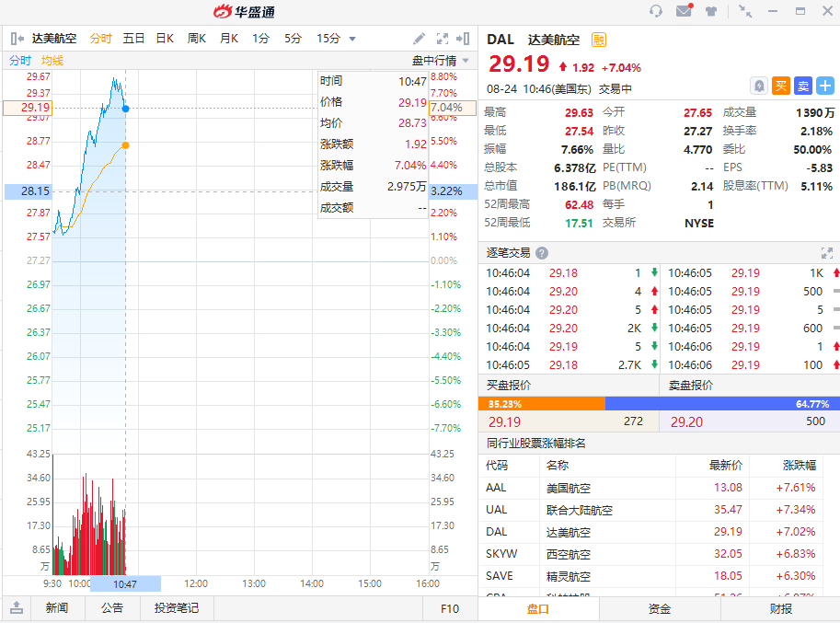
Task: Toggle the 均线 average line display
Action: [x=52, y=61]
